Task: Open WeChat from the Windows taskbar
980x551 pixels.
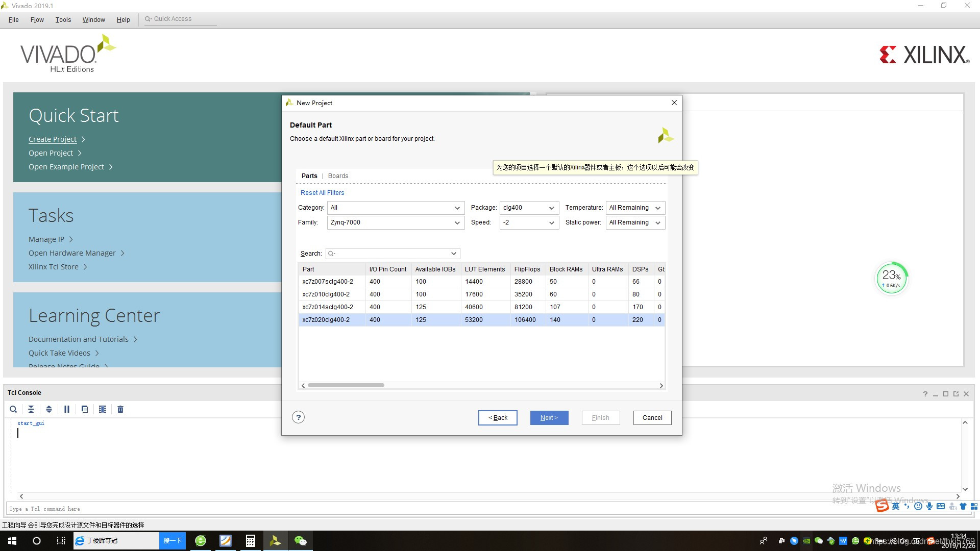Action: [x=301, y=541]
